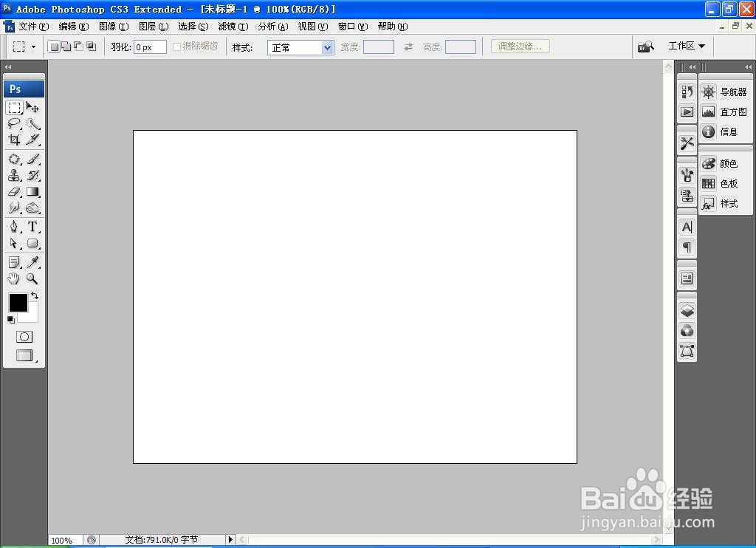Open the tool preset picker arrow
This screenshot has width=756, height=548.
click(33, 47)
